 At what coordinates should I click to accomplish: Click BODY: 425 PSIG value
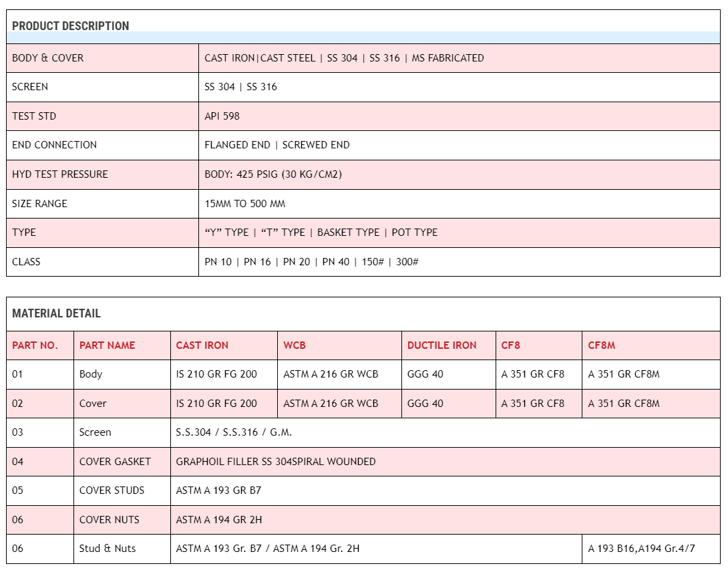273,174
